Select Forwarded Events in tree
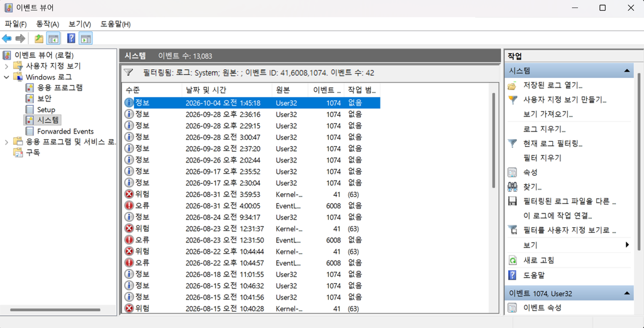 coord(65,131)
